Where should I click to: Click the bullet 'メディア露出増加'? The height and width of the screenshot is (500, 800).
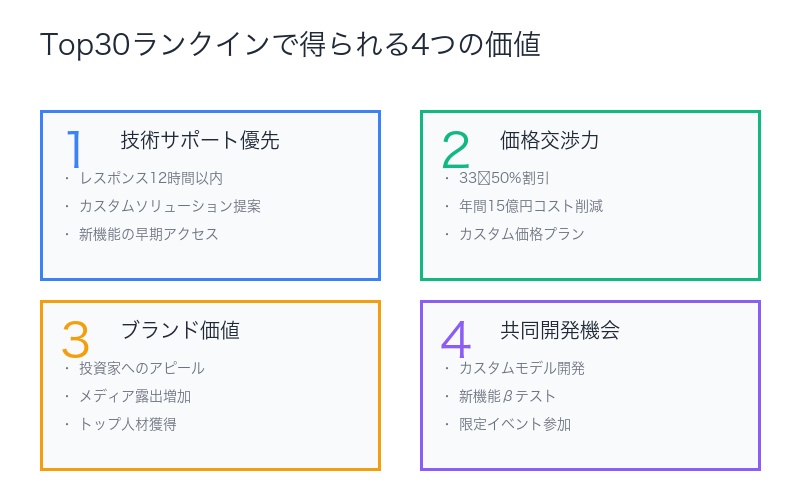[135, 396]
